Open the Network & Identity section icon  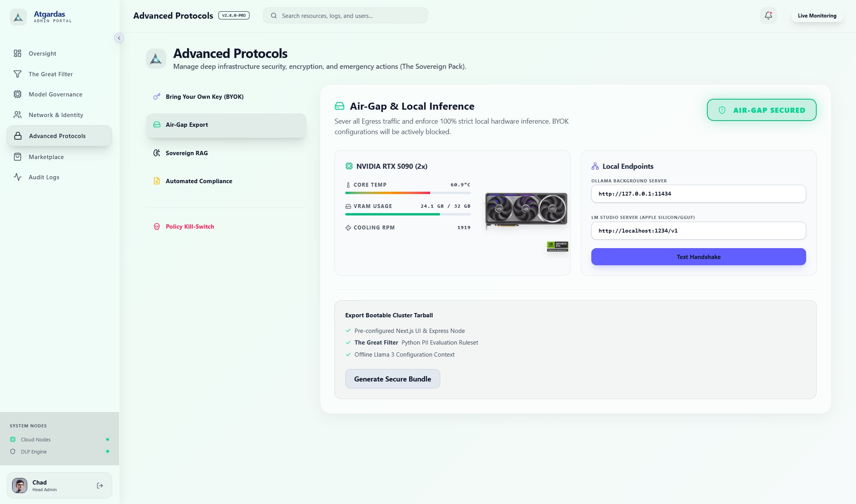pos(18,115)
